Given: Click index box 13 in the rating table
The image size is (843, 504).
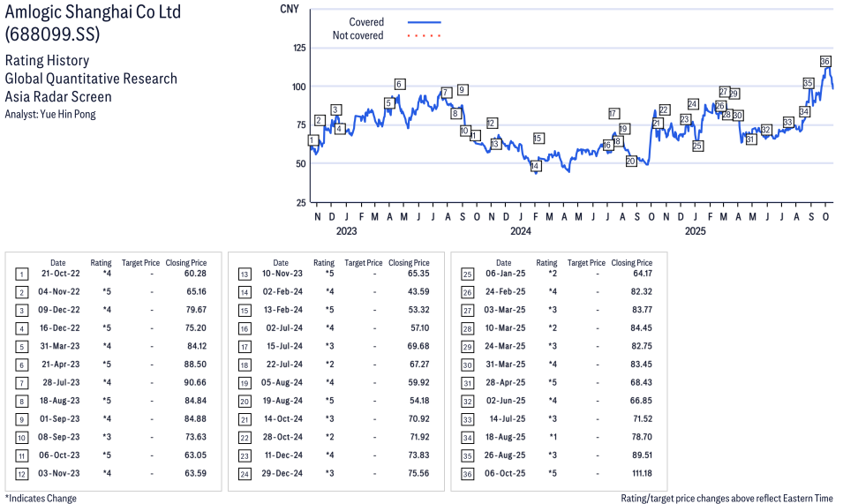Looking at the screenshot, I should pos(245,274).
